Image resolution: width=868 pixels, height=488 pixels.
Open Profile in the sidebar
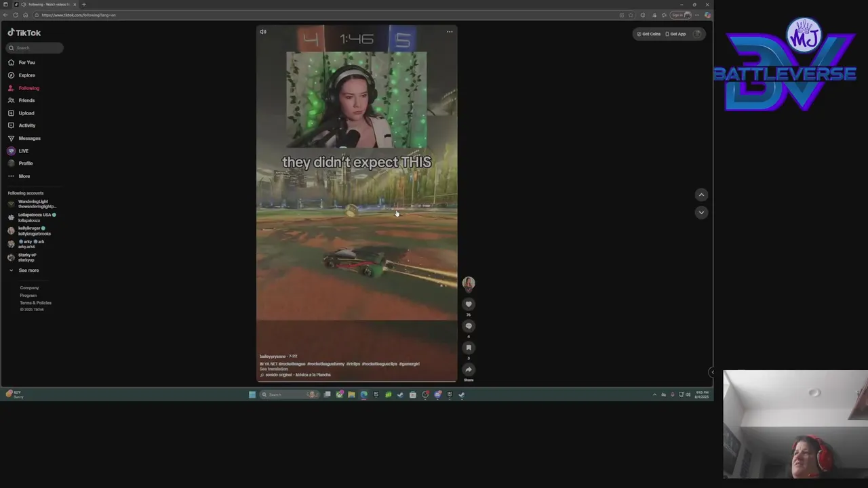(x=25, y=163)
